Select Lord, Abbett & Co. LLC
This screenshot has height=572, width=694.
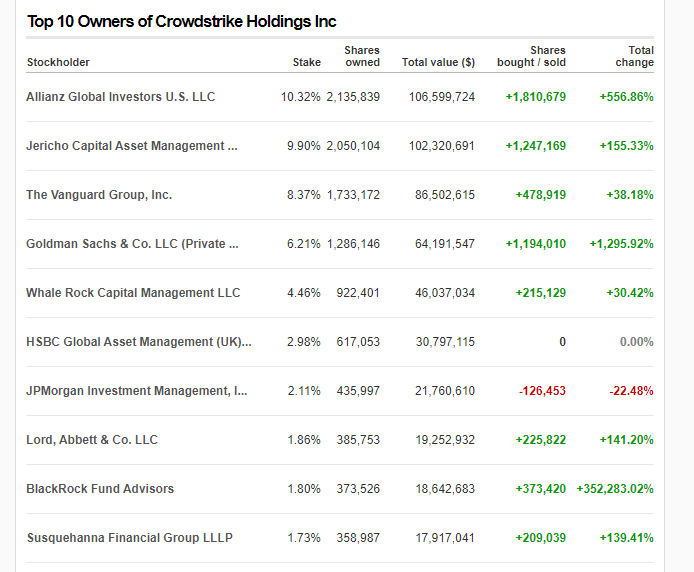(92, 440)
